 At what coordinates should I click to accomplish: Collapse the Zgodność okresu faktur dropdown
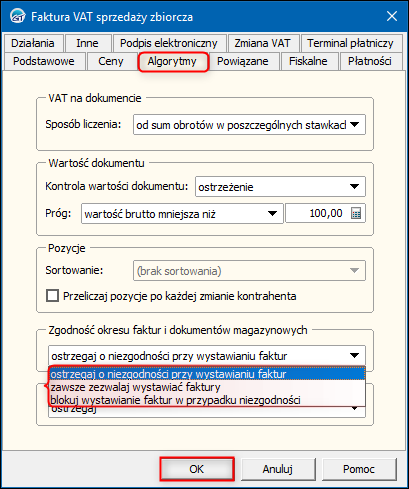[207, 356]
